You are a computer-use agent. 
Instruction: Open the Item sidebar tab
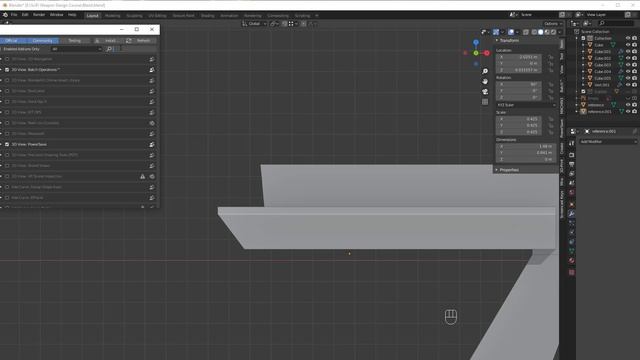pyautogui.click(x=562, y=44)
